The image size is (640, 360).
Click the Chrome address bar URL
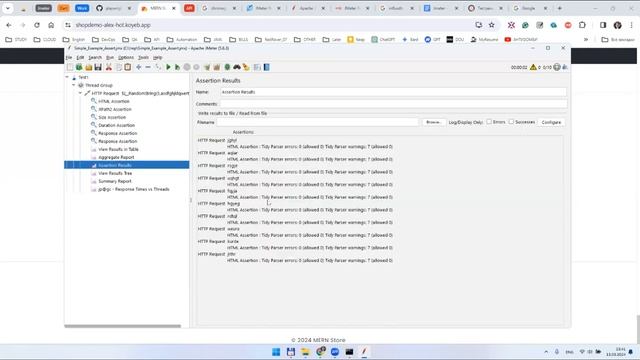(113, 25)
